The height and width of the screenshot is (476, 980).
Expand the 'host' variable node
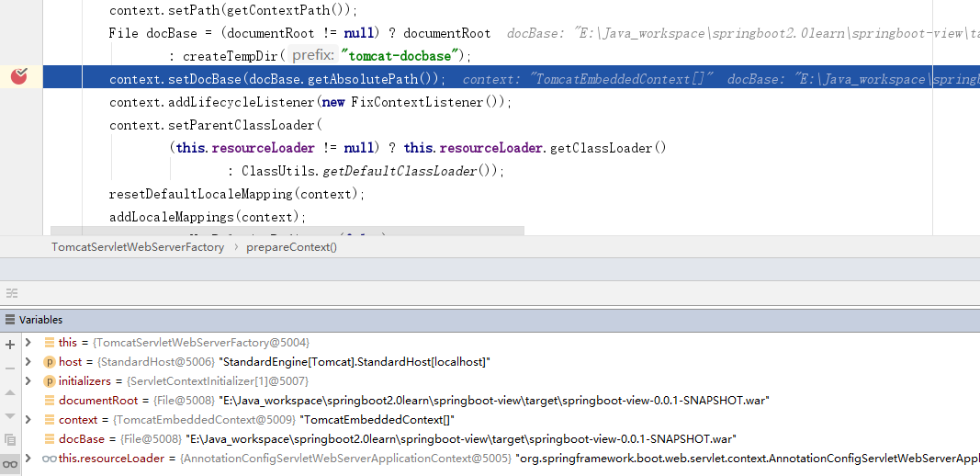coord(28,362)
